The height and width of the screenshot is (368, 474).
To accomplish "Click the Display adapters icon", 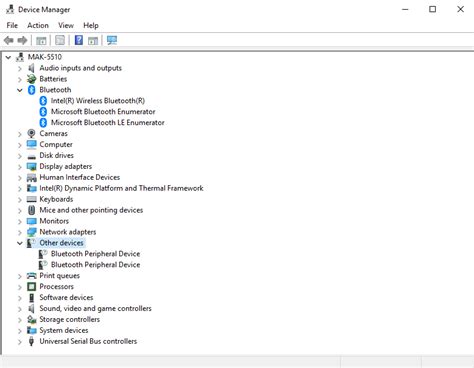I will tap(31, 166).
